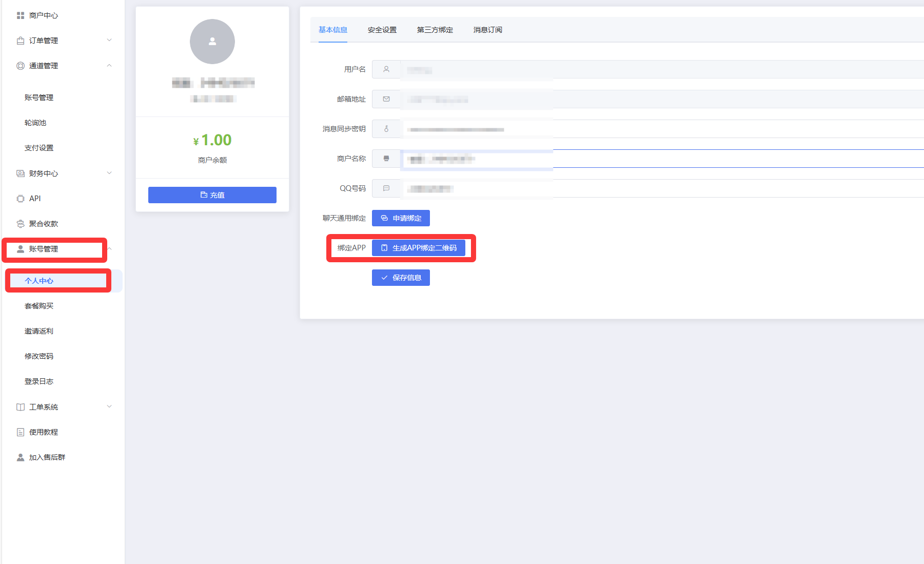The height and width of the screenshot is (564, 924).
Task: Open the message subscription (消息订阅) tab
Action: pos(487,30)
